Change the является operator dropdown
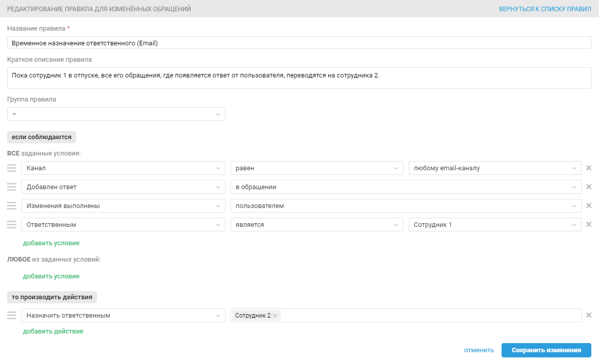Image resolution: width=599 pixels, height=364 pixels. point(317,224)
